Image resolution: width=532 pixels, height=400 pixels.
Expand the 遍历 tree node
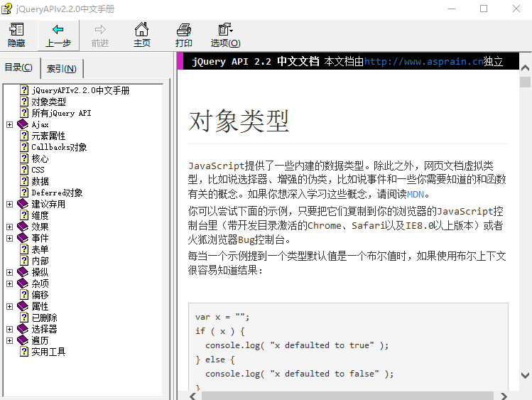pos(9,340)
